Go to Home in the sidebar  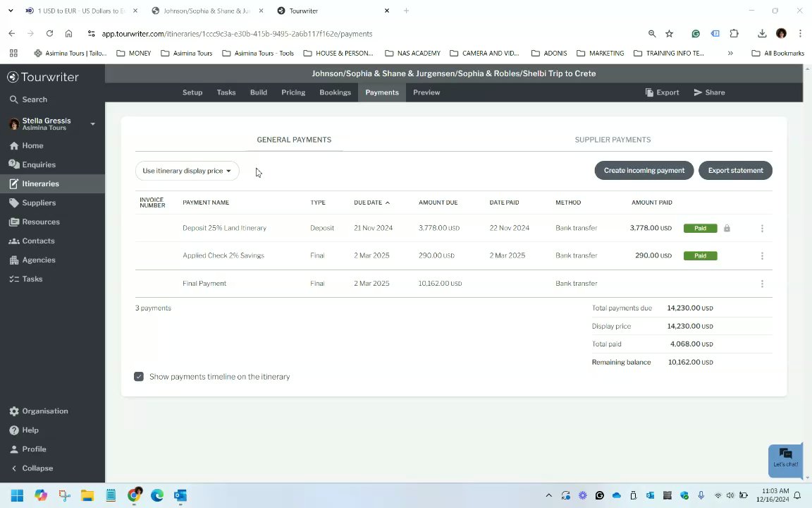pos(26,145)
